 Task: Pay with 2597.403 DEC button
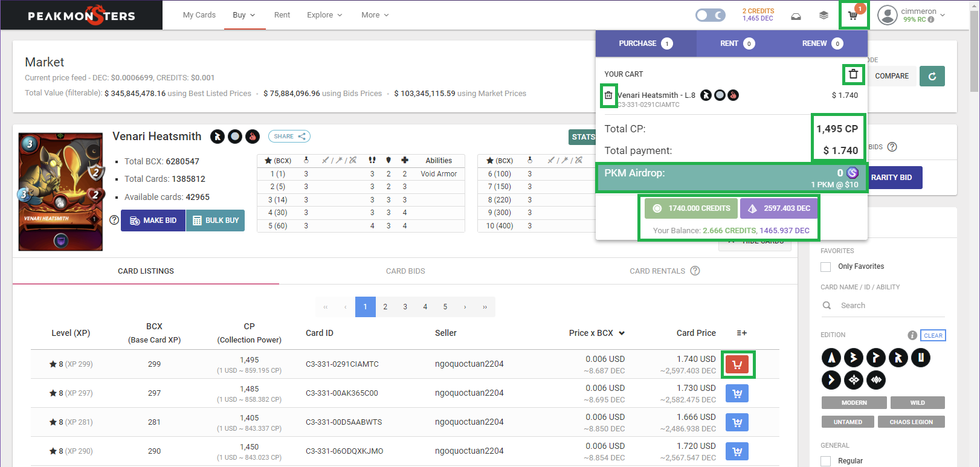tap(779, 208)
